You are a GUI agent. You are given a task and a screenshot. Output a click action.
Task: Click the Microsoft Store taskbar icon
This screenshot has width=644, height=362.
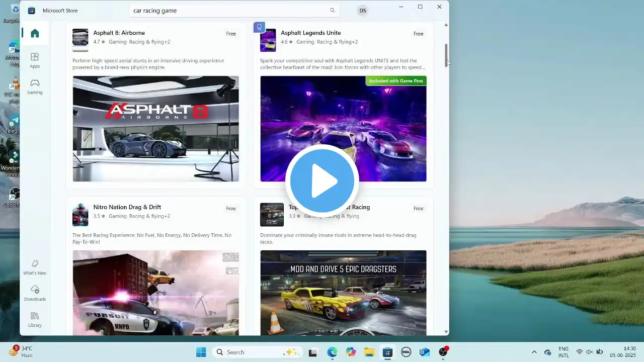(387, 352)
